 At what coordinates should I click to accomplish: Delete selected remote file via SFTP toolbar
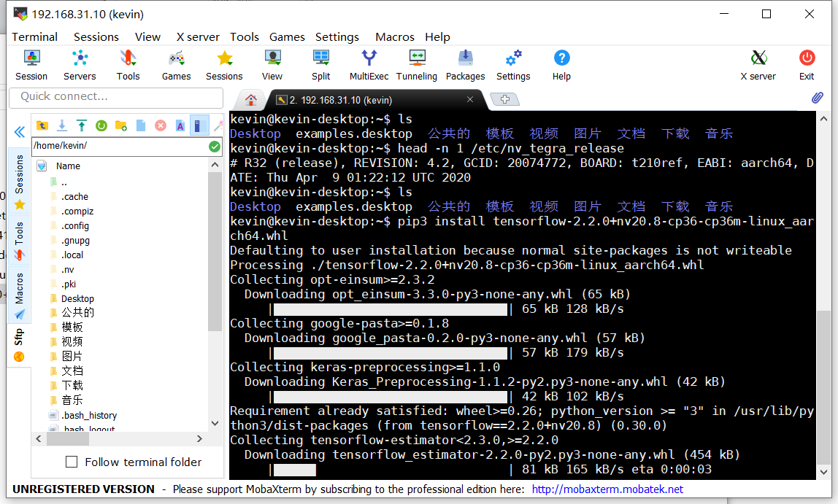click(161, 126)
